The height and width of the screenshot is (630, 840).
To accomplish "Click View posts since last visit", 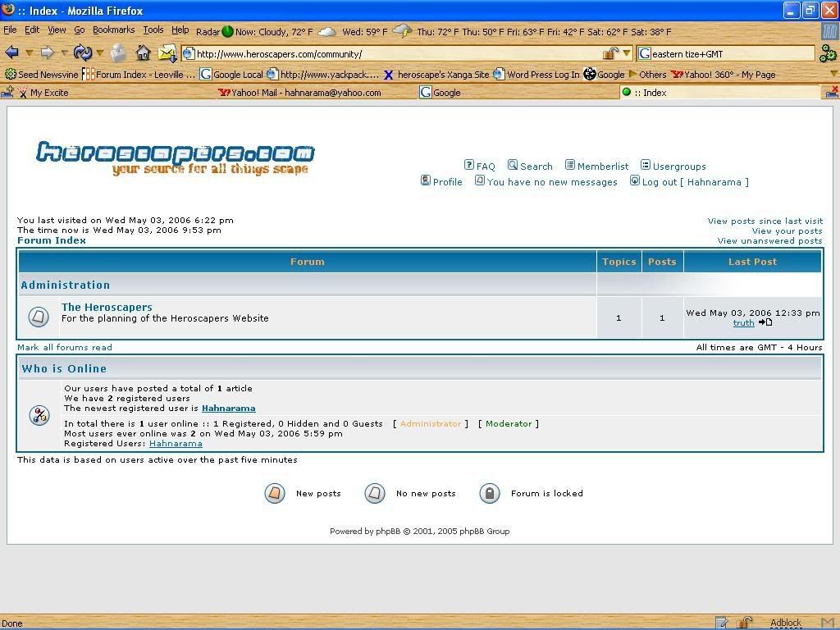I will coord(765,221).
